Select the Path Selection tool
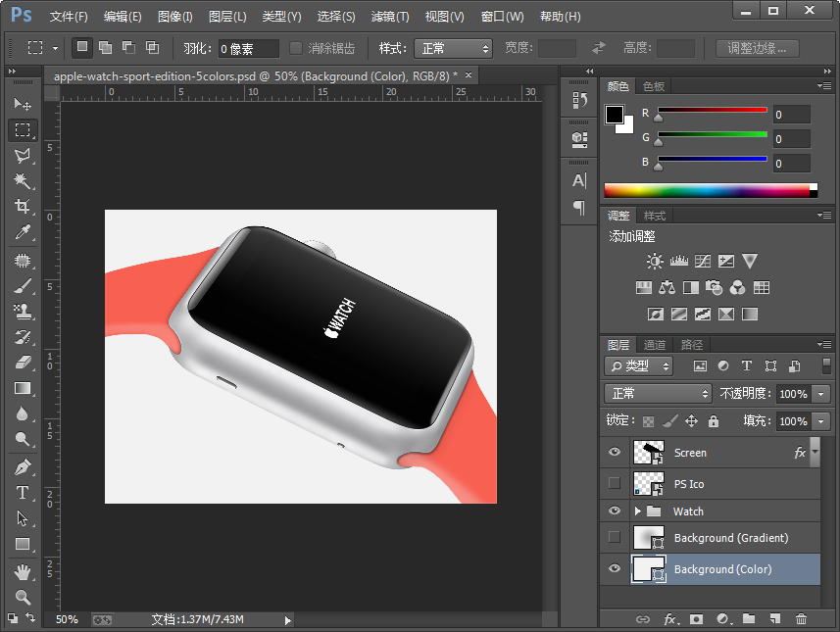This screenshot has width=840, height=632. [23, 518]
